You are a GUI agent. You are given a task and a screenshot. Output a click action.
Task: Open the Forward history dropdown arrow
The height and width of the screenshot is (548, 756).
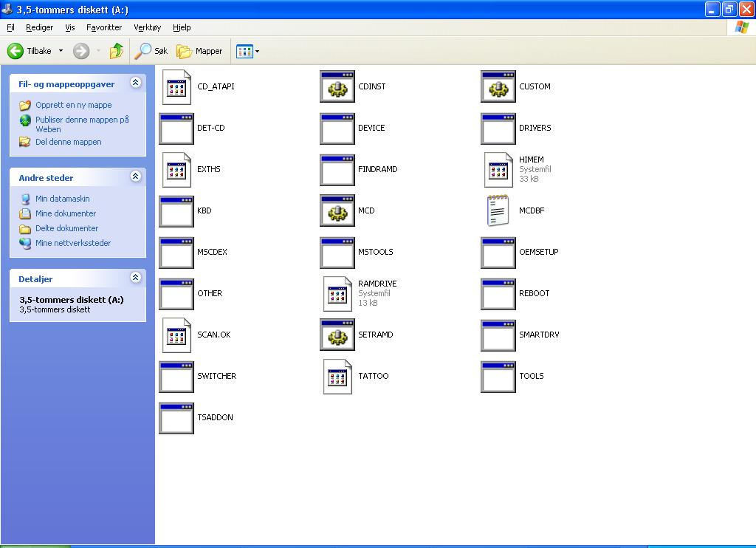(x=98, y=51)
